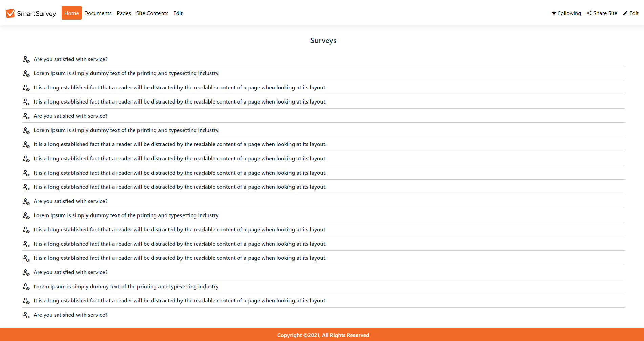
Task: Go to the Home tab
Action: tap(71, 13)
